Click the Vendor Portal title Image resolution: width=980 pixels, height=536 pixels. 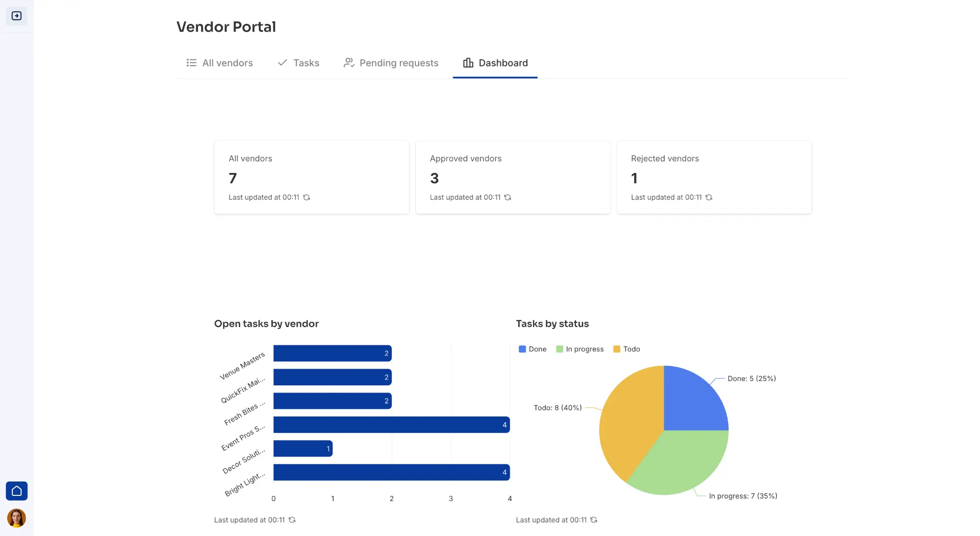pos(226,26)
